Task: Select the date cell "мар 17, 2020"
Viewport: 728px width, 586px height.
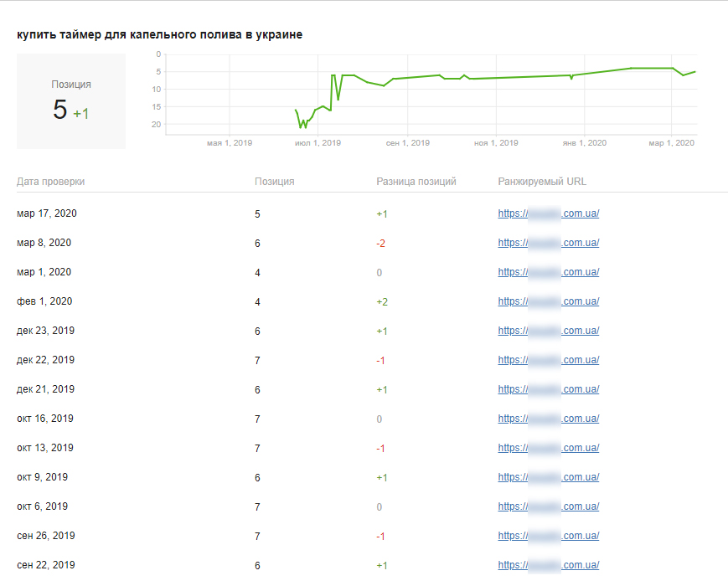Action: pos(47,213)
